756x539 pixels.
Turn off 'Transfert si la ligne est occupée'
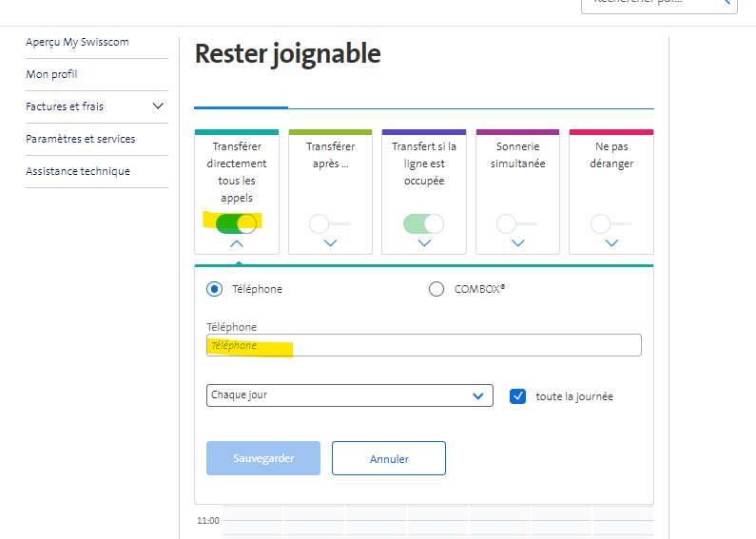[x=423, y=223]
